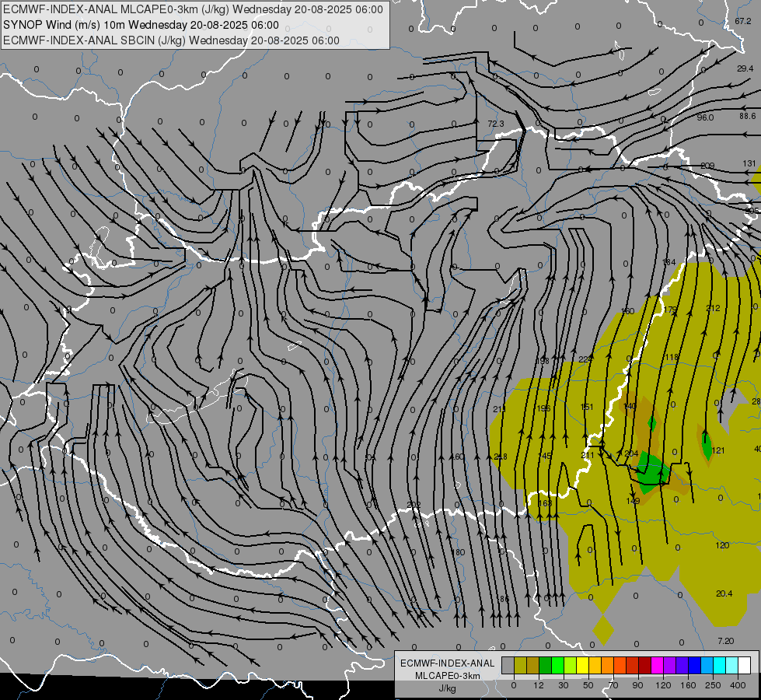This screenshot has width=761, height=700.
Task: Click the dark red legend swatch
Action: [644, 666]
